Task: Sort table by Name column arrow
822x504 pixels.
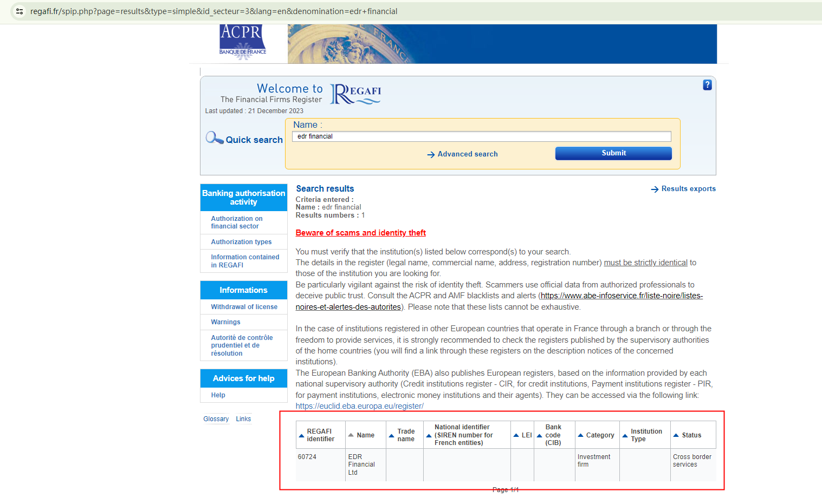Action: click(x=351, y=435)
